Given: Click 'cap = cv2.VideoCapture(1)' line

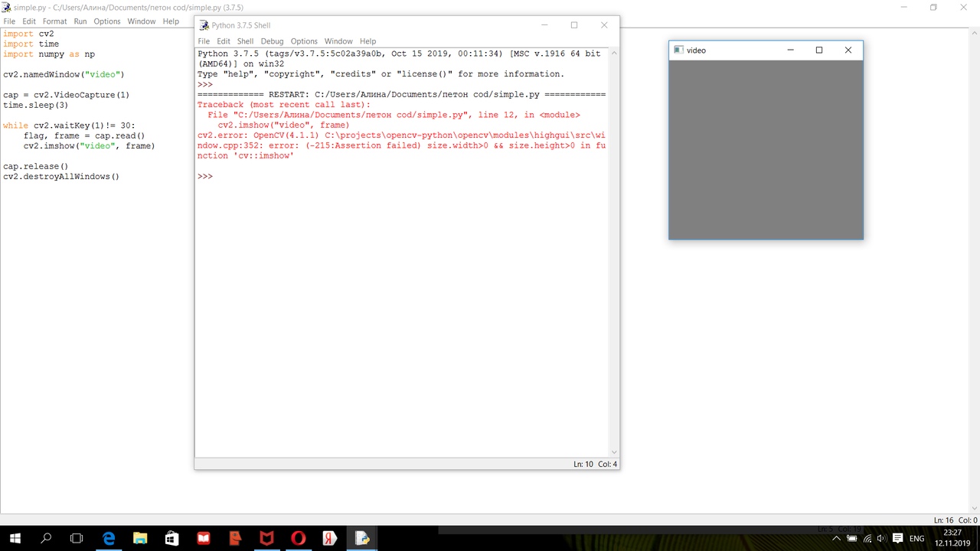Looking at the screenshot, I should 67,95.
